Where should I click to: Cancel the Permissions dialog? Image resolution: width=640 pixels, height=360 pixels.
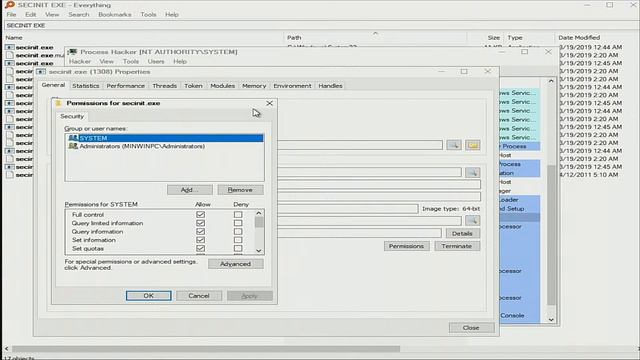(199, 296)
